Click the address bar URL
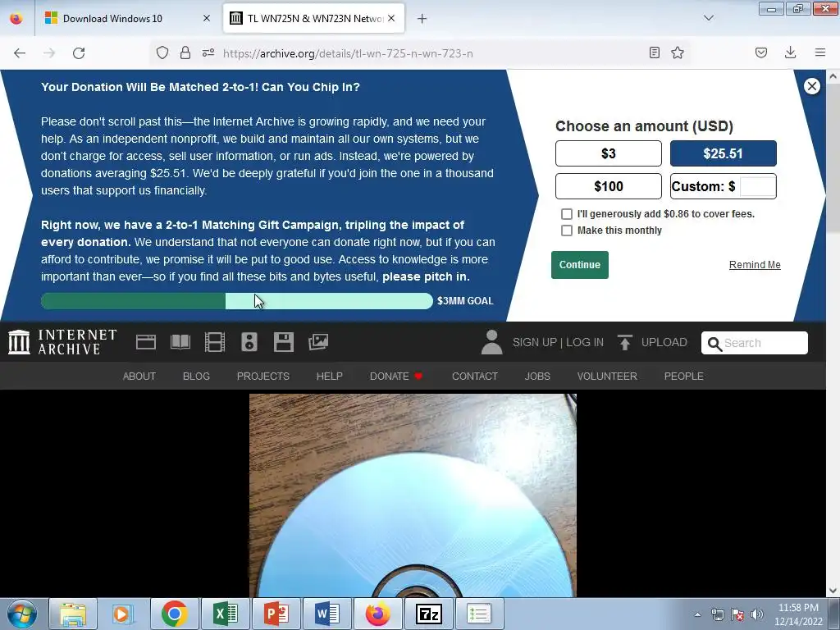The height and width of the screenshot is (630, 840). (348, 53)
